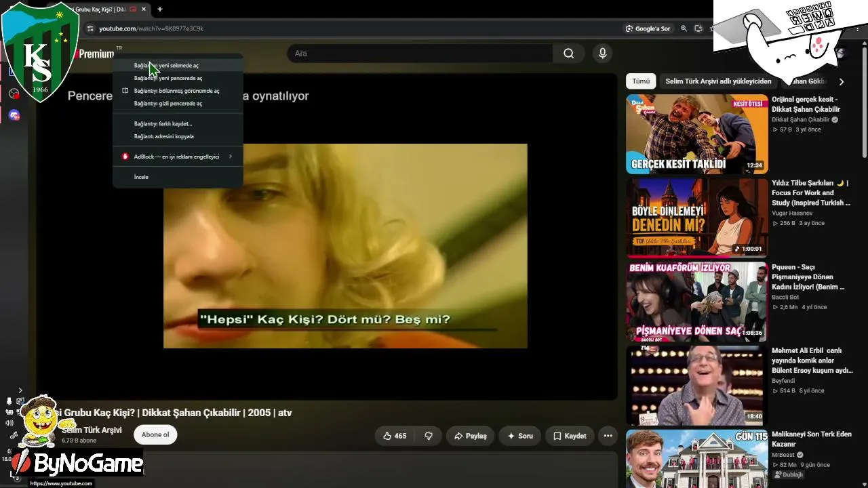Click the 'GERÇEK KESİT TAKLİDİ' video thumbnail
This screenshot has height=488, width=868.
[697, 134]
